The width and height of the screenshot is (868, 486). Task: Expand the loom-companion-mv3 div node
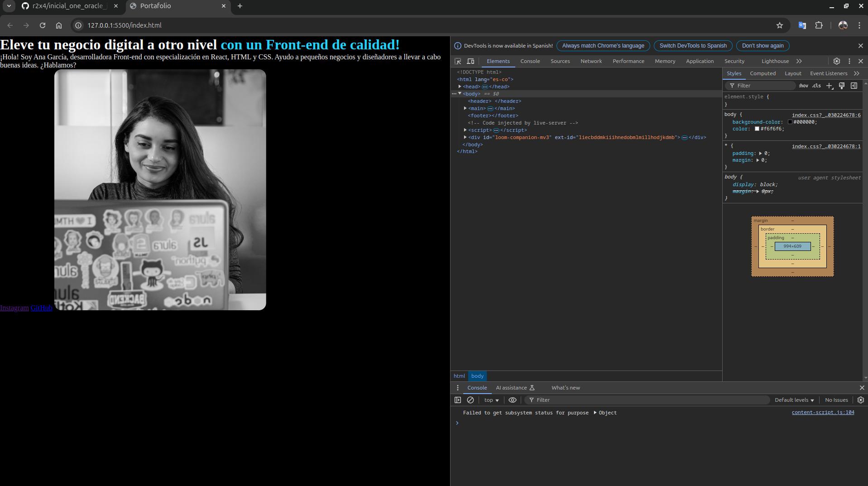click(x=465, y=137)
